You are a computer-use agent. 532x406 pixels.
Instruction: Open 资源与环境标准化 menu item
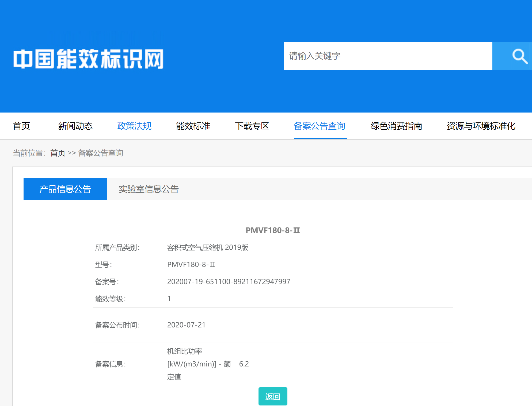coord(481,126)
